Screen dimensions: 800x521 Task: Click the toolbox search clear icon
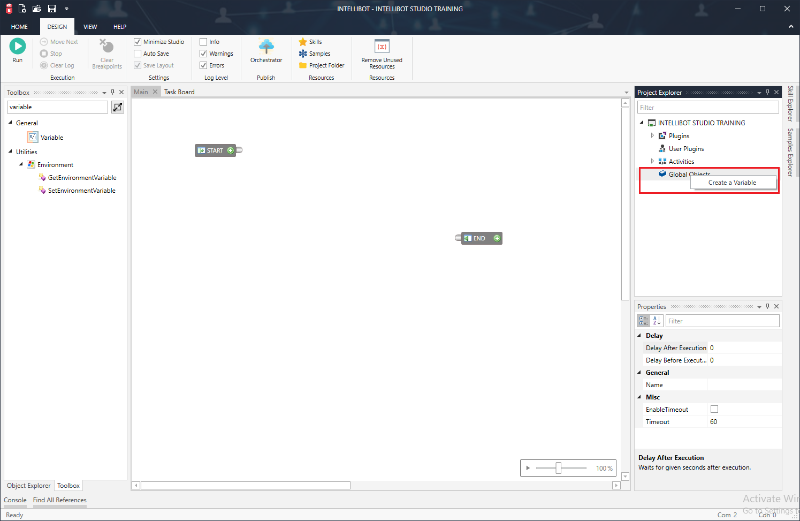click(x=117, y=106)
